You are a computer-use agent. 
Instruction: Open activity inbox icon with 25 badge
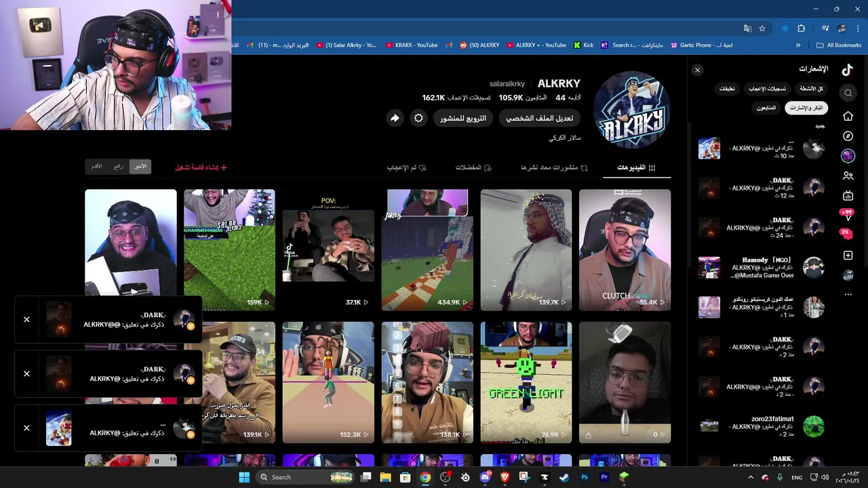point(847,235)
